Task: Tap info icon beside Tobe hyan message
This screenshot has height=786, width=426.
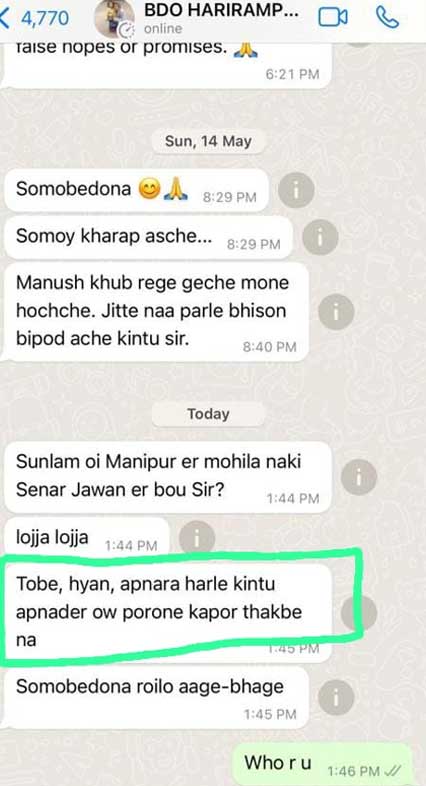Action: click(x=359, y=613)
